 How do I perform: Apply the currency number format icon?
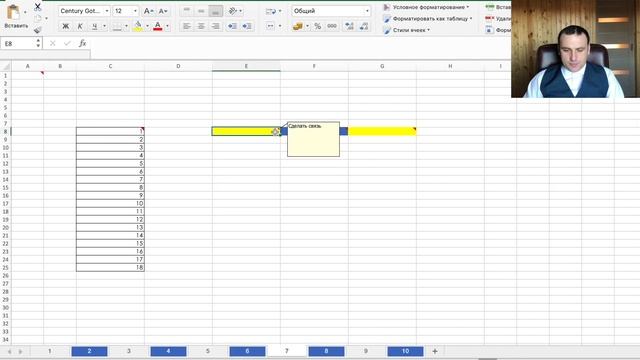pos(298,26)
